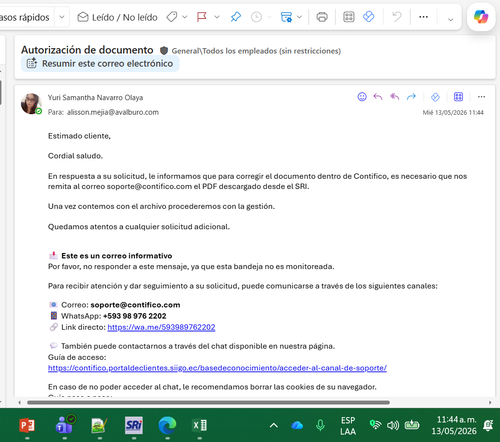Open the contifico portaldeclientes support guide link
Screen dimensions: 500x442
[217, 368]
